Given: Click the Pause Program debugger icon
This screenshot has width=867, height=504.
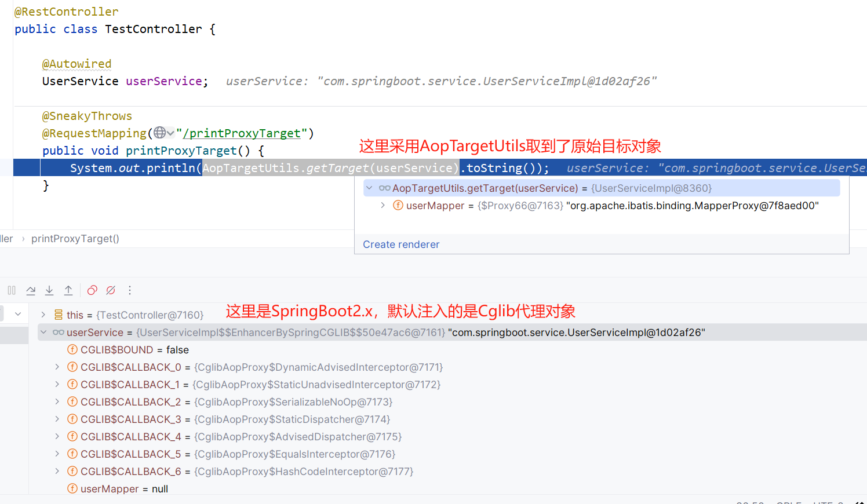Looking at the screenshot, I should tap(12, 290).
